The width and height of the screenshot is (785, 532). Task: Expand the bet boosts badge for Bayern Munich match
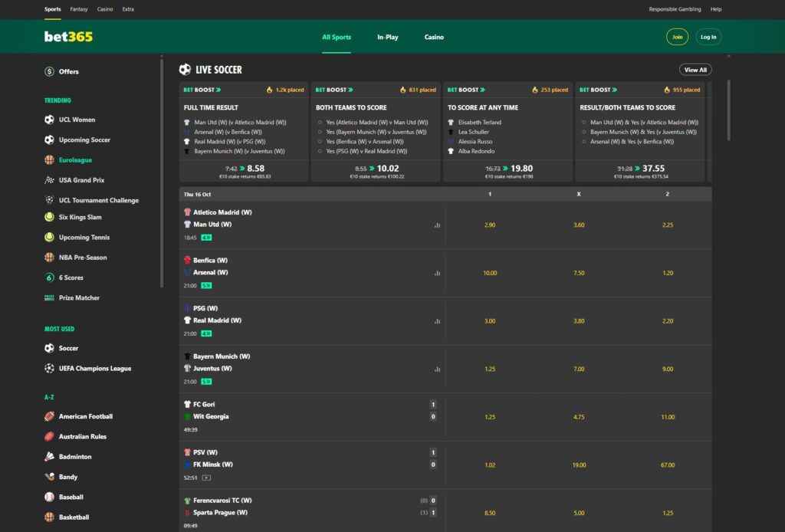tap(206, 381)
